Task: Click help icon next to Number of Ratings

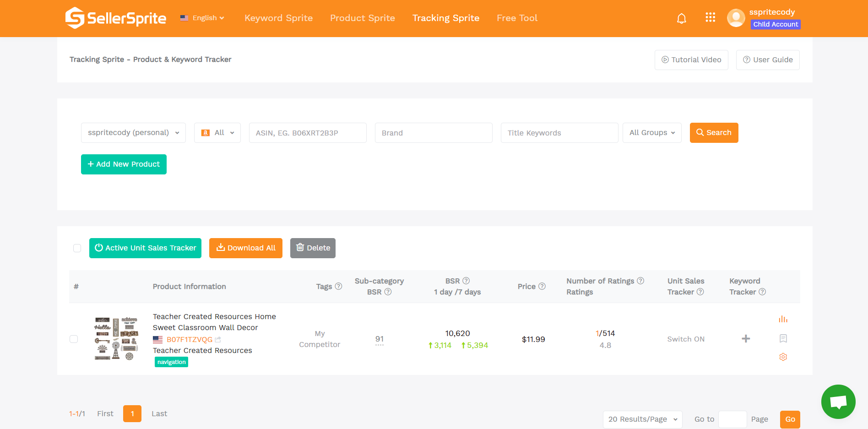Action: pyautogui.click(x=640, y=281)
